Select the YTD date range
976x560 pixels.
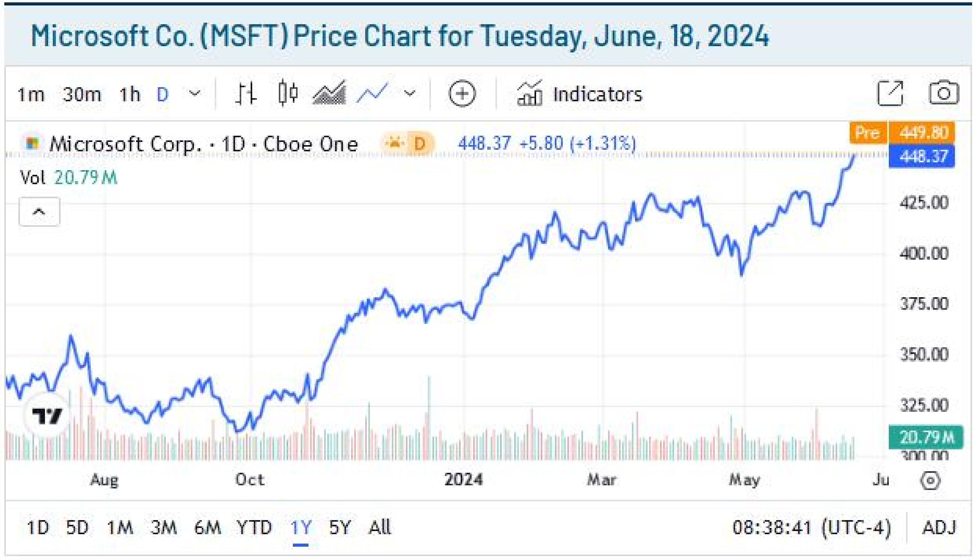point(254,528)
